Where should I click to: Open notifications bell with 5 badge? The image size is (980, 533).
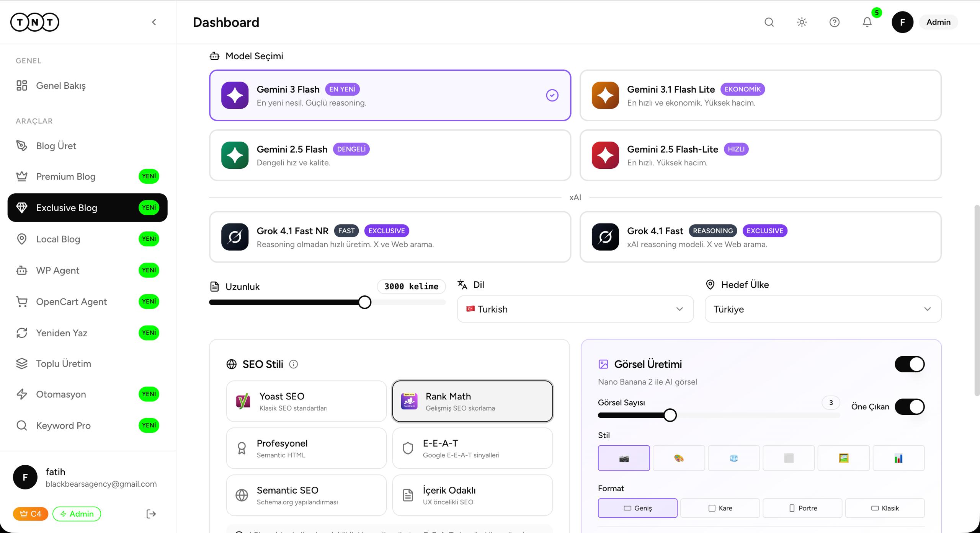(867, 22)
